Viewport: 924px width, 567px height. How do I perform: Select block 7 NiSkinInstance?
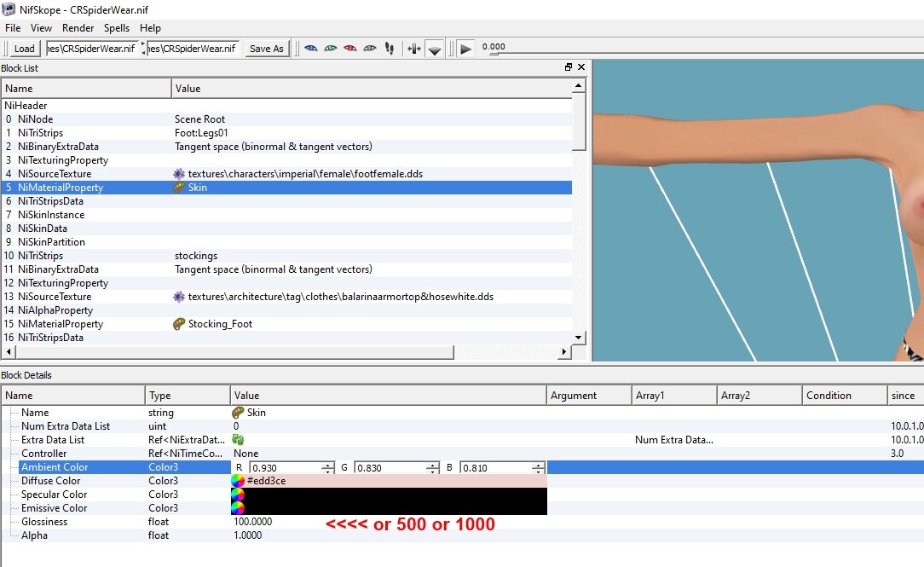click(286, 215)
